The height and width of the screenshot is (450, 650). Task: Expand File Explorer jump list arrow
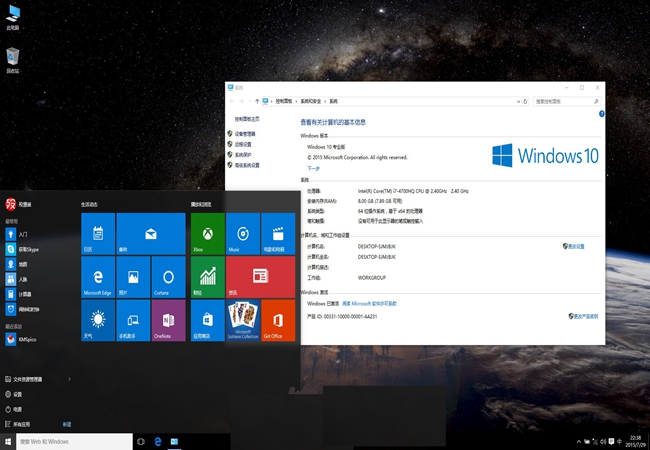(69, 379)
